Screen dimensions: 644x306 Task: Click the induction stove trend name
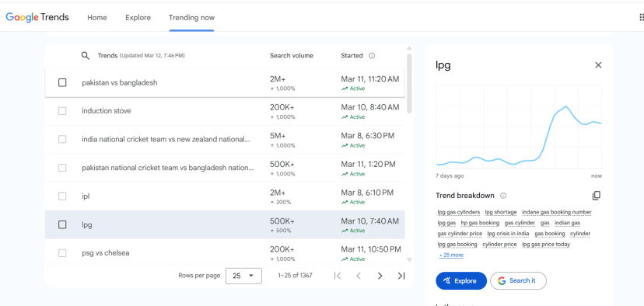click(x=107, y=111)
